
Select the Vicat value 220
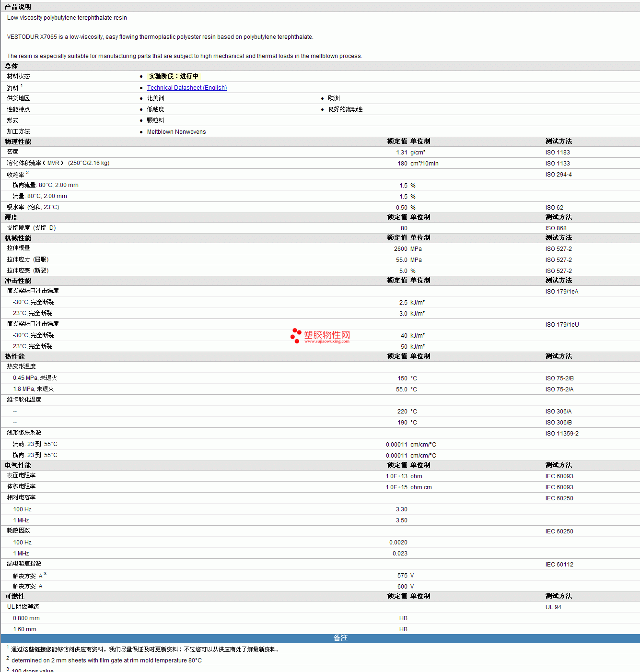pyautogui.click(x=402, y=412)
